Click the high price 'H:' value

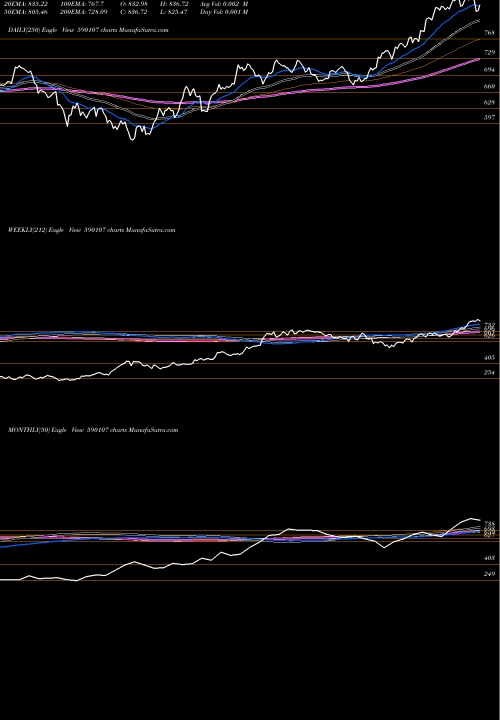tap(175, 4)
